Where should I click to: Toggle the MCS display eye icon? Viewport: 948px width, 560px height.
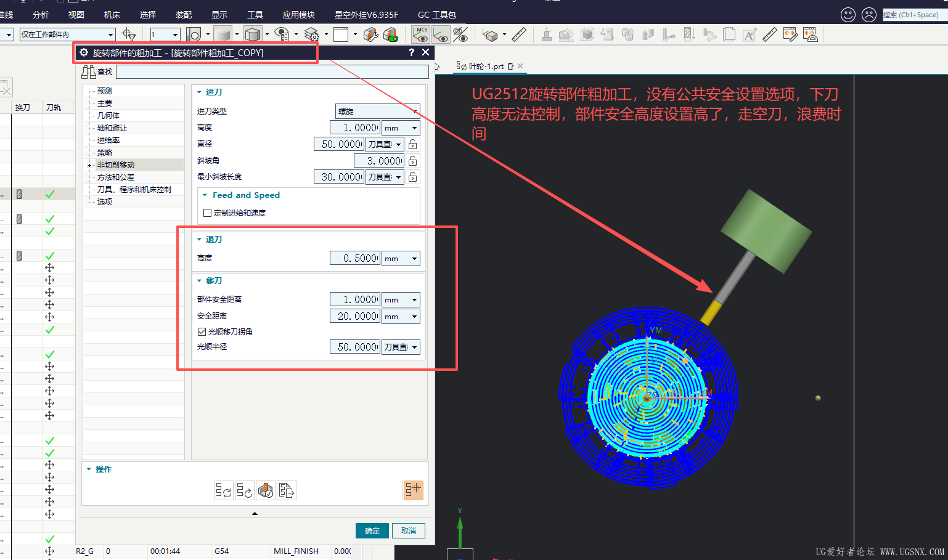[x=420, y=34]
